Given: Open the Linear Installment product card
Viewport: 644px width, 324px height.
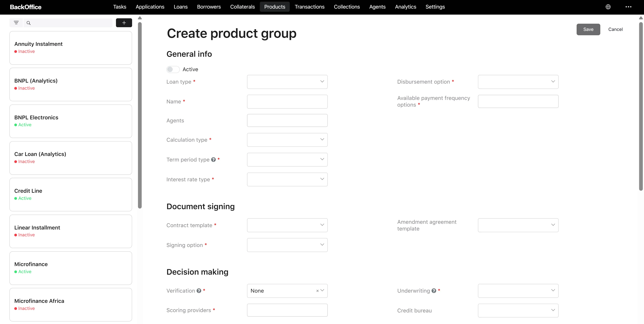Looking at the screenshot, I should (x=71, y=232).
